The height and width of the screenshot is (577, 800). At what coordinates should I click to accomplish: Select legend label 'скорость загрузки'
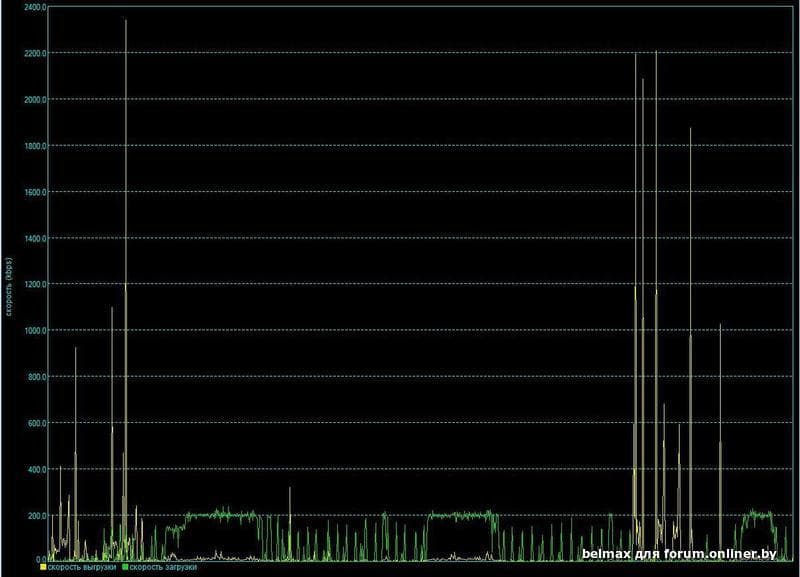tap(163, 567)
